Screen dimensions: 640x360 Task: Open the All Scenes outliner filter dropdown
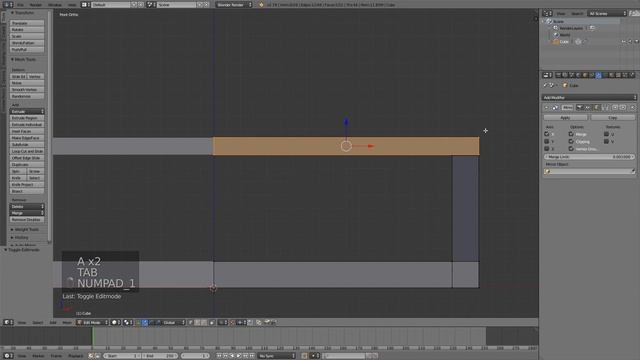coord(607,13)
